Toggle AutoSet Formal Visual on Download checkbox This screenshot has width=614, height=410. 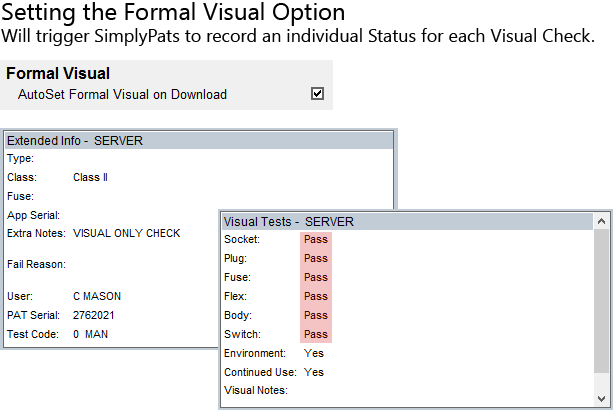click(x=317, y=94)
